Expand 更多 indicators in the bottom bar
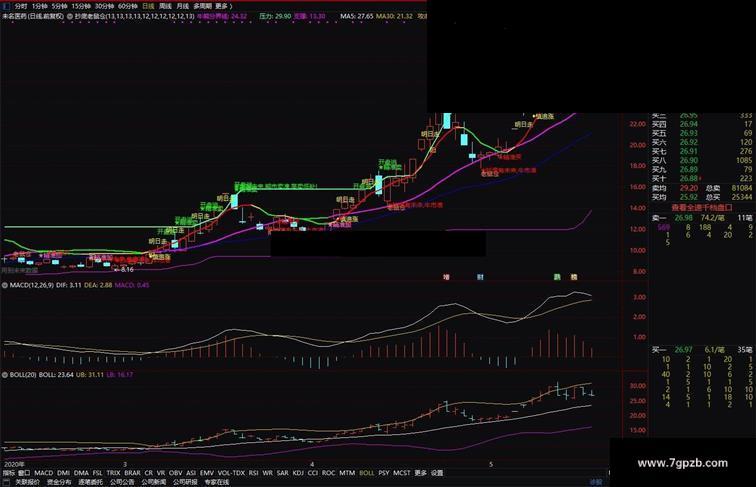 (x=420, y=473)
